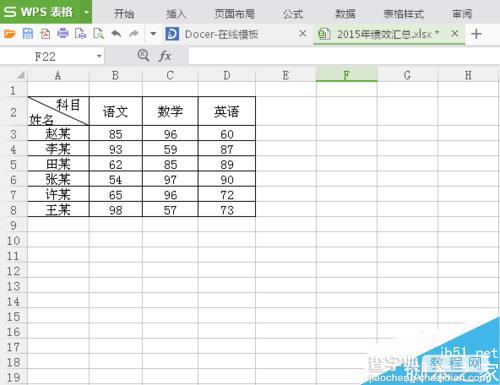Click 许某's 英语 score 72
Viewport: 500px width, 385px height.
[227, 194]
